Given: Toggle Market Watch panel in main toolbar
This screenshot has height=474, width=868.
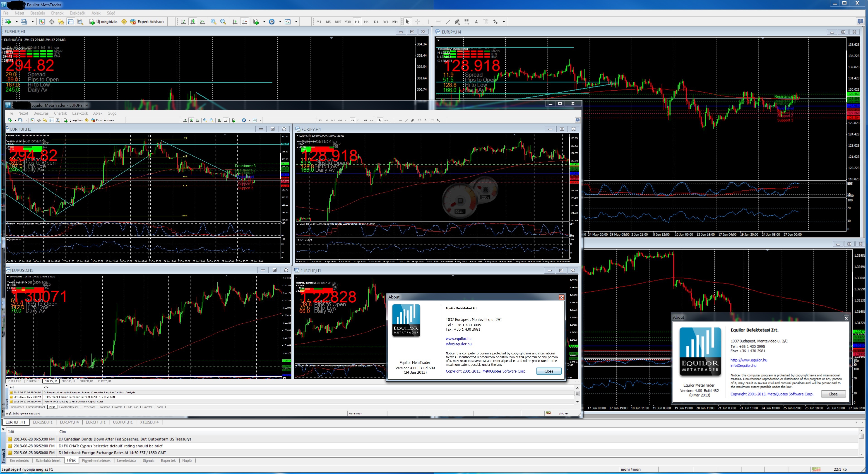Looking at the screenshot, I should pos(42,22).
